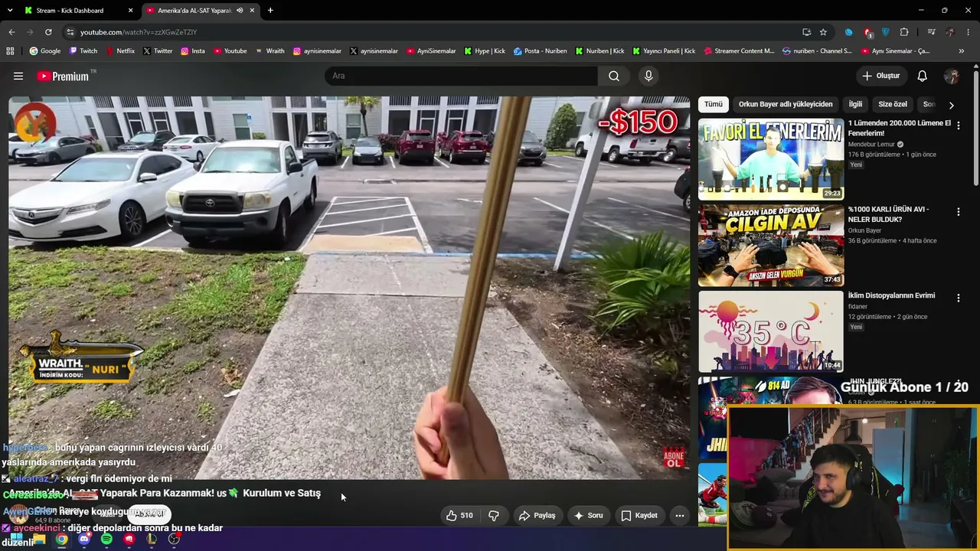Open the Oluştur create menu

(881, 76)
